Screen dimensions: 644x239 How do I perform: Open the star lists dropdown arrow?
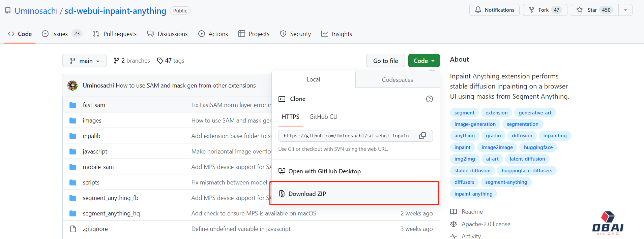(x=625, y=10)
